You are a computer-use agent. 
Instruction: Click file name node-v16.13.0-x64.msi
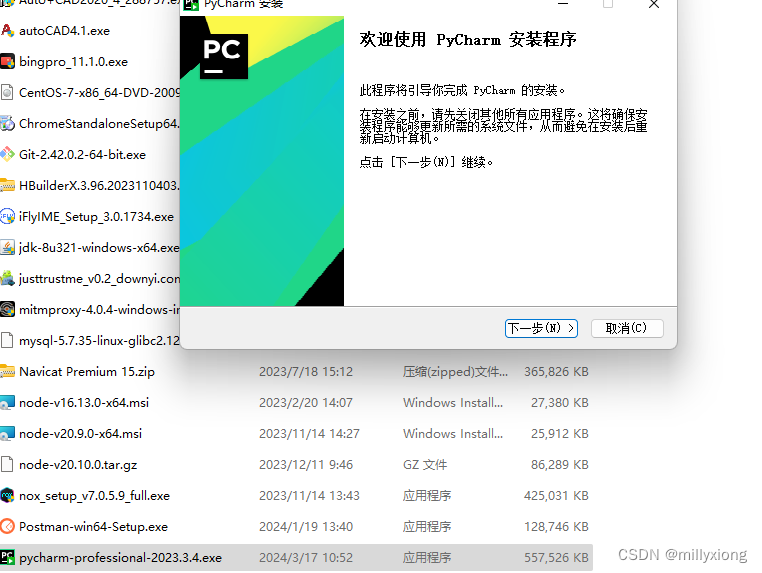pos(84,403)
